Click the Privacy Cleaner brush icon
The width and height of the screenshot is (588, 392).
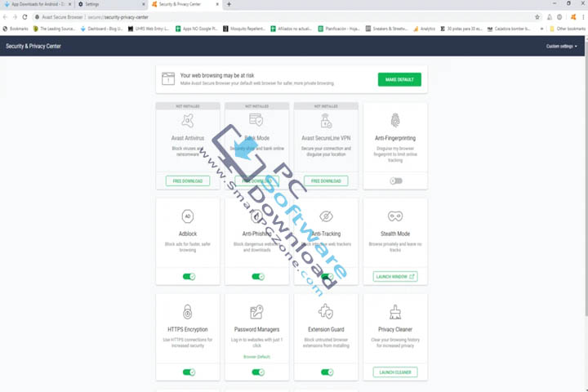(395, 312)
